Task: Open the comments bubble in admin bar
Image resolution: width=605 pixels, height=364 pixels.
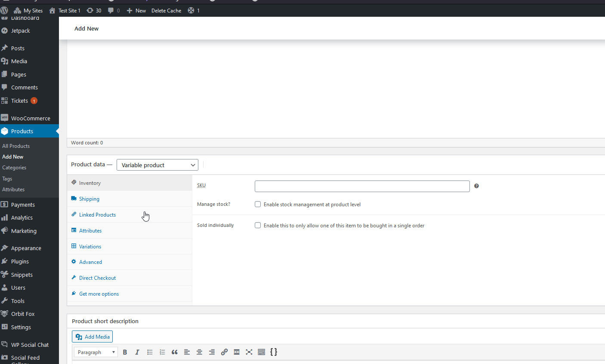Action: tap(114, 10)
